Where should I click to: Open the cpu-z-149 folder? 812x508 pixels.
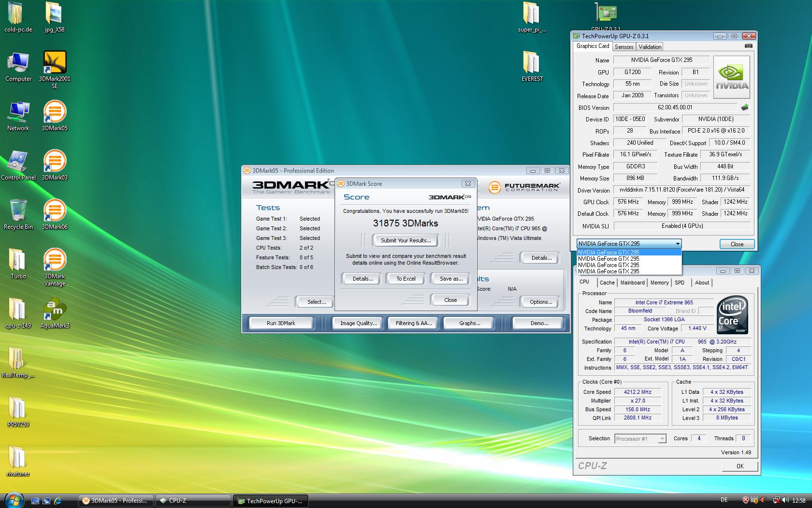pos(18,314)
